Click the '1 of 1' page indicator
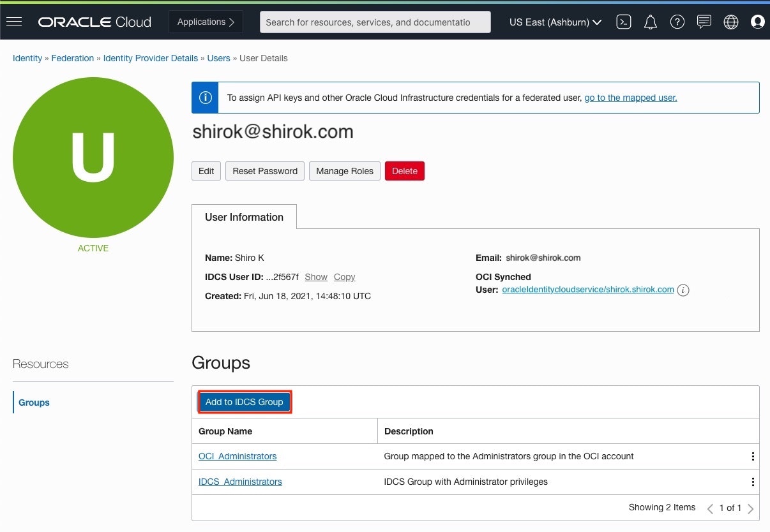Viewport: 770px width, 532px height. 730,508
